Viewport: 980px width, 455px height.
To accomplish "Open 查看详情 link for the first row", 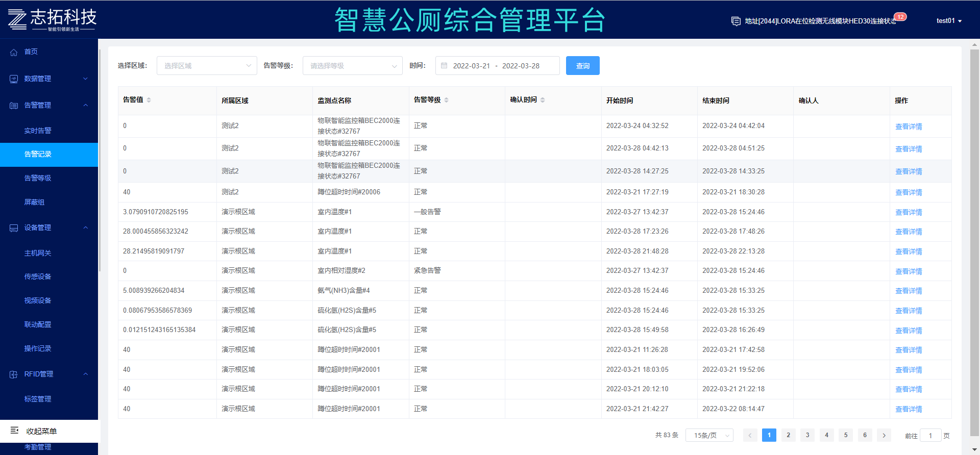I will click(909, 127).
